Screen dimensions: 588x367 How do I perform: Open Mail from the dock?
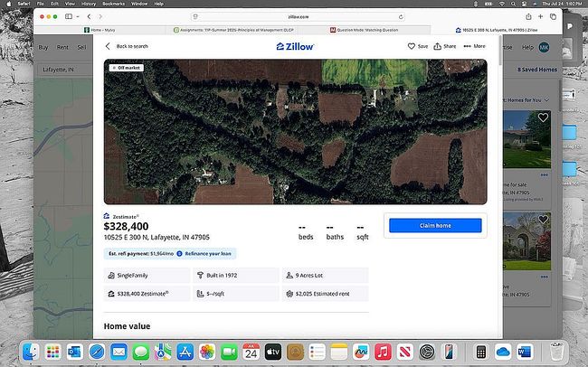119,352
